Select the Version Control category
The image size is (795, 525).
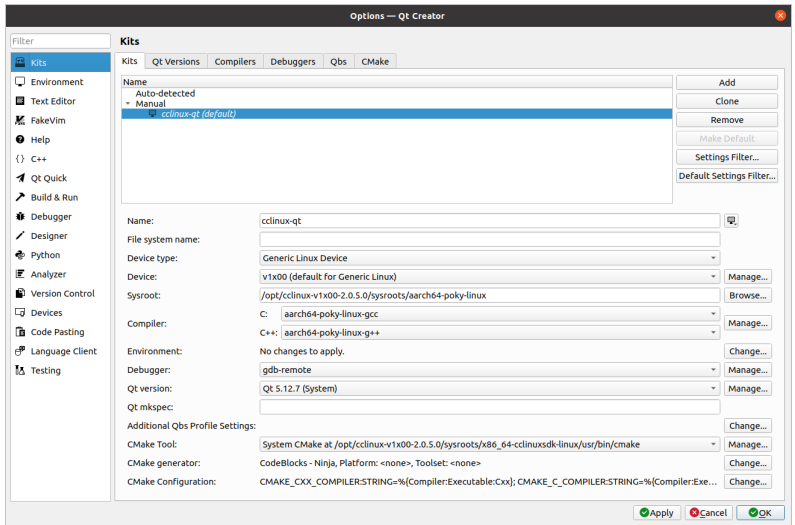(x=60, y=293)
